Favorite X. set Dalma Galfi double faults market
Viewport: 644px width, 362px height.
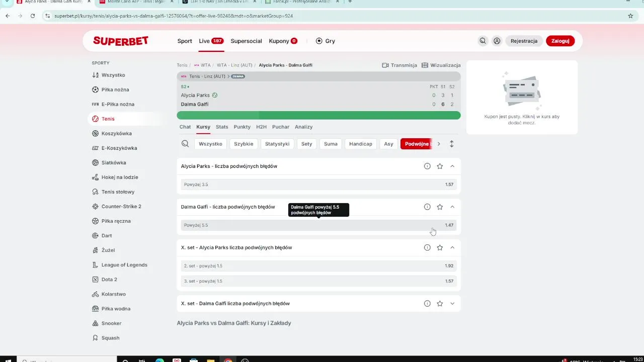coord(440,303)
